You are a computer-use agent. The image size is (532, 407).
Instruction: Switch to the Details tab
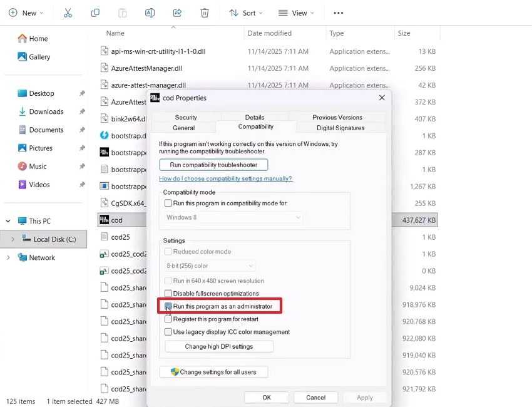tap(254, 116)
